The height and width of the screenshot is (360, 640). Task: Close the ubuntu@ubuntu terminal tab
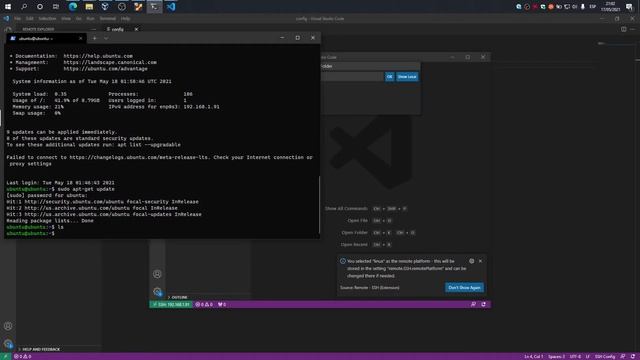click(80, 38)
